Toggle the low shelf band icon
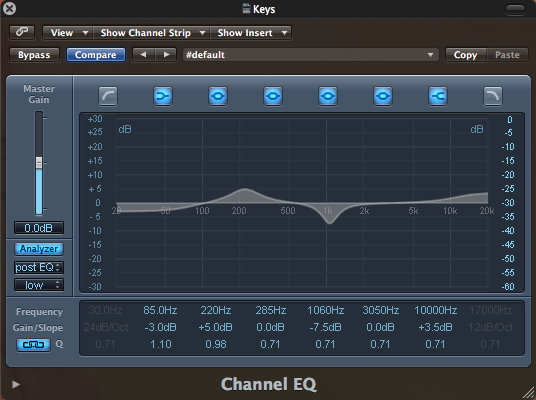The height and width of the screenshot is (400, 536). coord(163,96)
